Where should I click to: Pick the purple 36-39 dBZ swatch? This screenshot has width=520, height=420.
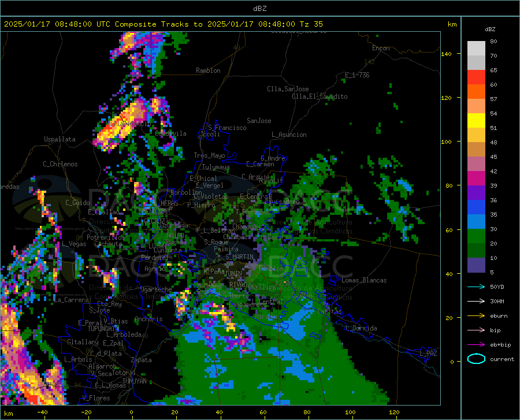pos(476,192)
